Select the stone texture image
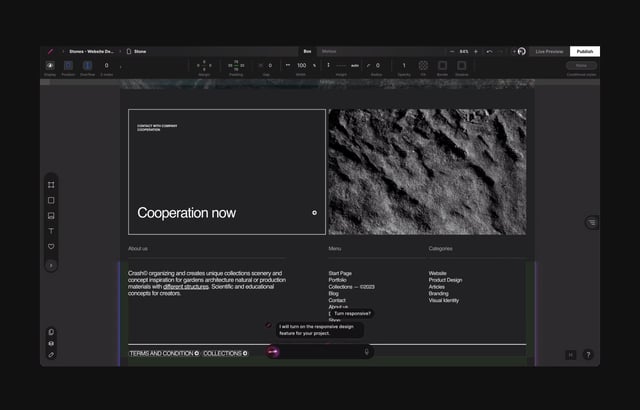640x410 pixels. tap(427, 172)
